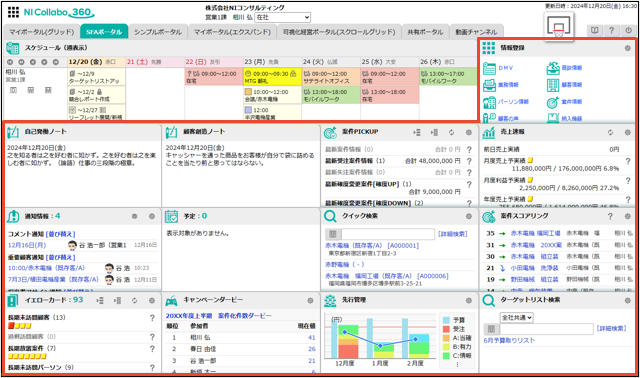Open 商談情報 registration icon

(553, 68)
